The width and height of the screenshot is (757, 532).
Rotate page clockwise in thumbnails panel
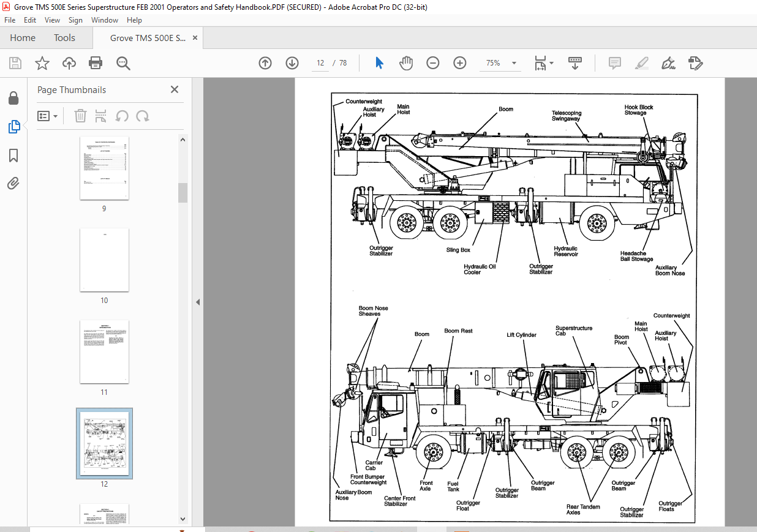click(143, 116)
